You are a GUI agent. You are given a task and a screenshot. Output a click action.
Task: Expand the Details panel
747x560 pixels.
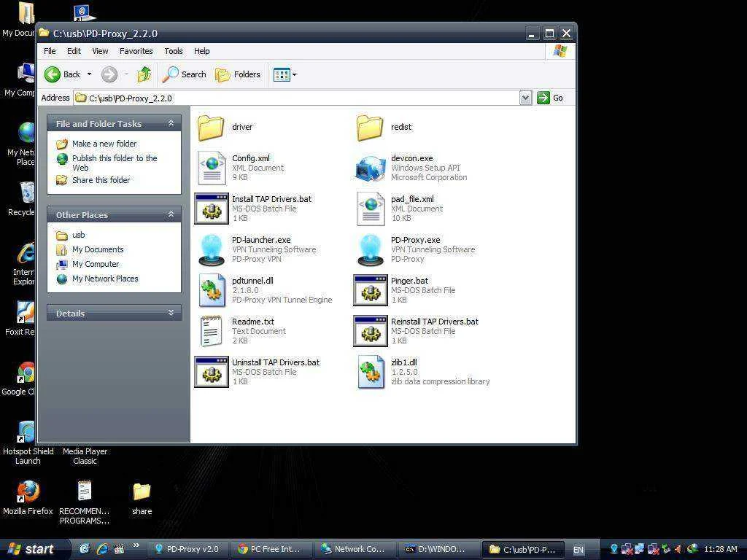171,313
